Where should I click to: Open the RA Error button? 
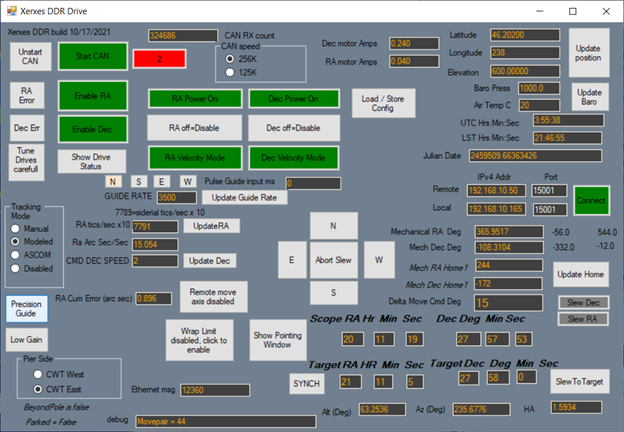[x=27, y=95]
